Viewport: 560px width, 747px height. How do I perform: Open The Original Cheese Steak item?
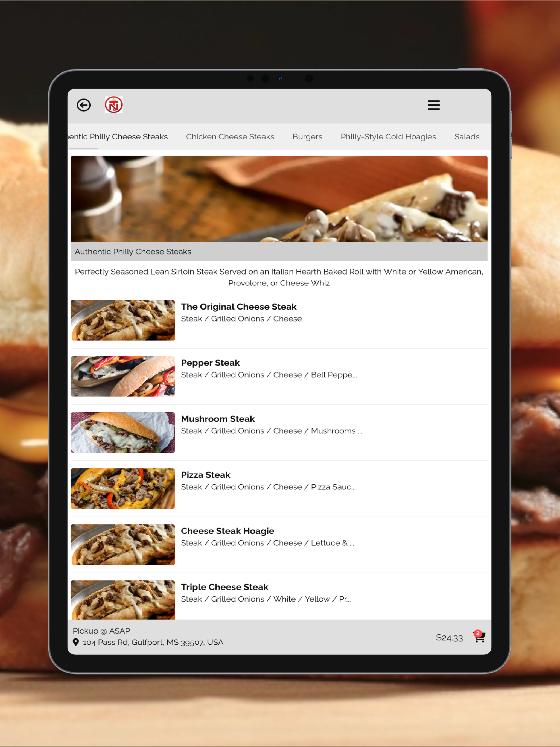click(x=279, y=320)
